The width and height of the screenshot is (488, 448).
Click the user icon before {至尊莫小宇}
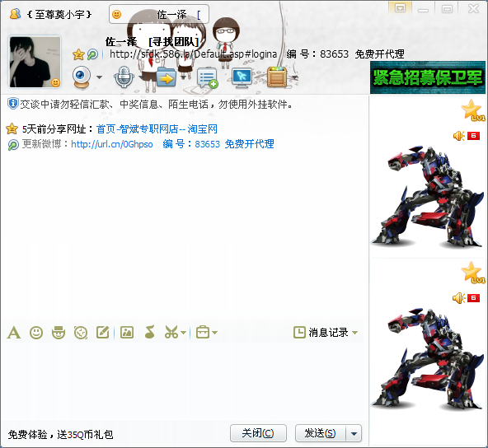pyautogui.click(x=15, y=14)
